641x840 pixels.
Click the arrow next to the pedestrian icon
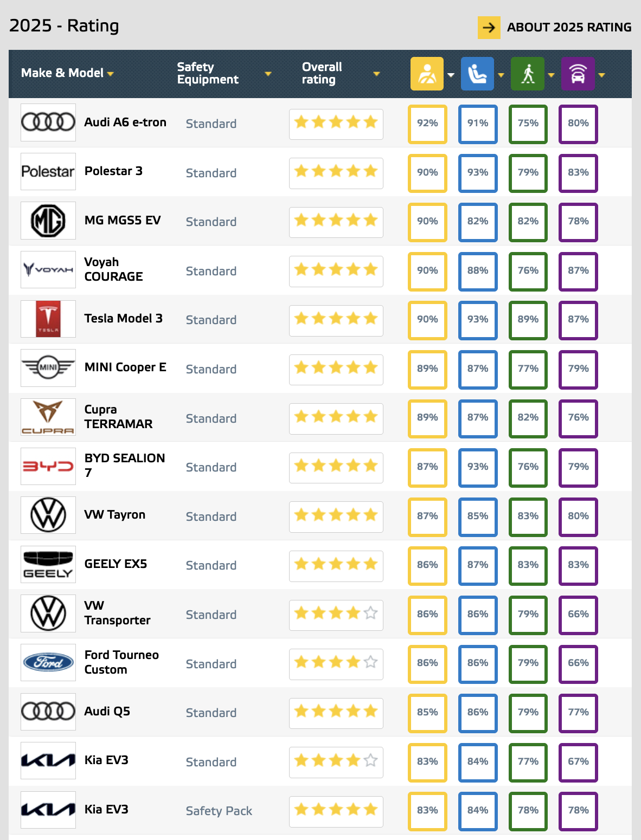pyautogui.click(x=551, y=75)
